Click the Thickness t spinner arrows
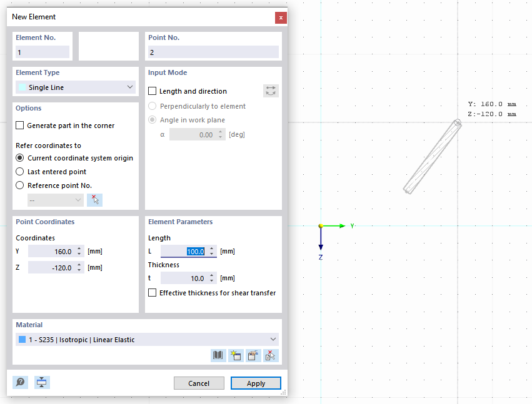The height and width of the screenshot is (404, 532). click(x=212, y=278)
